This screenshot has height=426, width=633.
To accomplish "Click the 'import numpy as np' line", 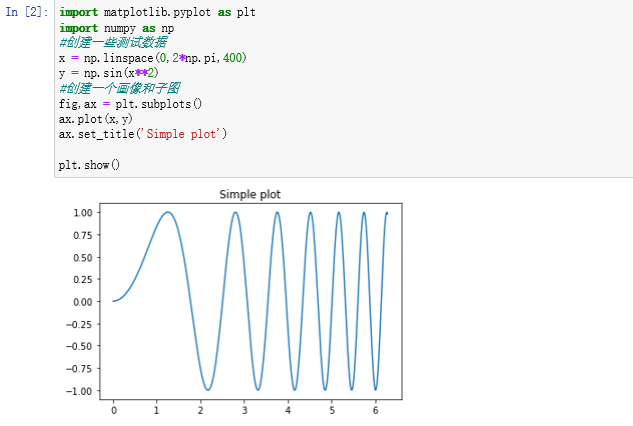I will [117, 28].
